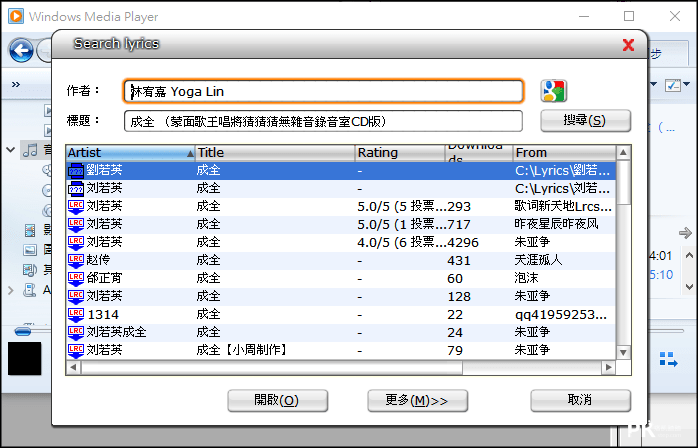The width and height of the screenshot is (698, 448).
Task: Sort results by Rating column header
Action: coord(400,153)
